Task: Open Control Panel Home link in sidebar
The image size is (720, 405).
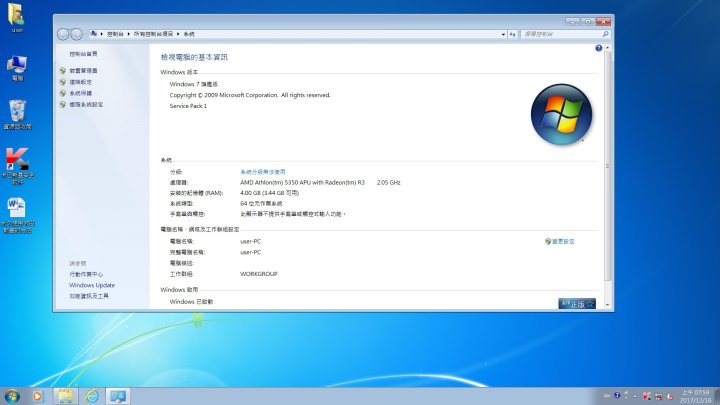Action: click(x=83, y=54)
